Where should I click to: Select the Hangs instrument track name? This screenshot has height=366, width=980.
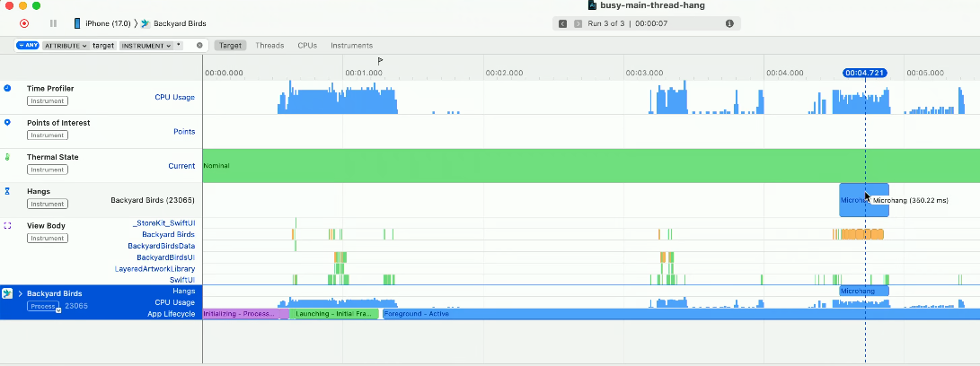pyautogui.click(x=39, y=192)
